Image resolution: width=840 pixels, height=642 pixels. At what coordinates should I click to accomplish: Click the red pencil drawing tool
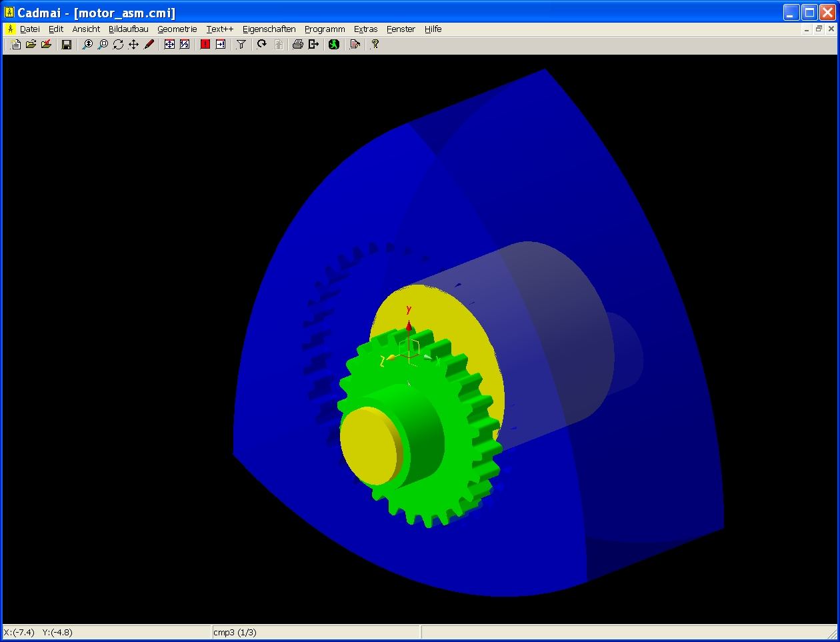(x=149, y=45)
